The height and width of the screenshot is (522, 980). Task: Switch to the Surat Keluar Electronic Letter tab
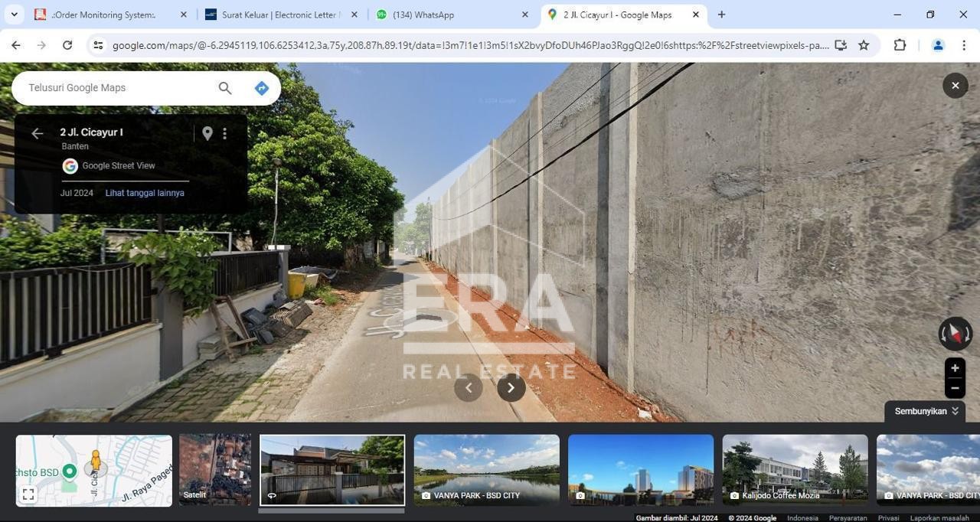(x=282, y=15)
